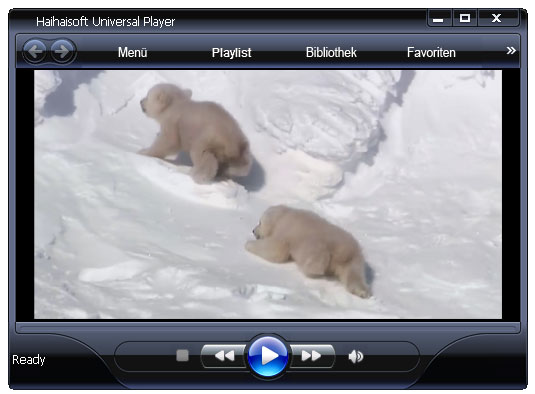Open the Playlist tab
The width and height of the screenshot is (535, 394).
pyautogui.click(x=231, y=53)
